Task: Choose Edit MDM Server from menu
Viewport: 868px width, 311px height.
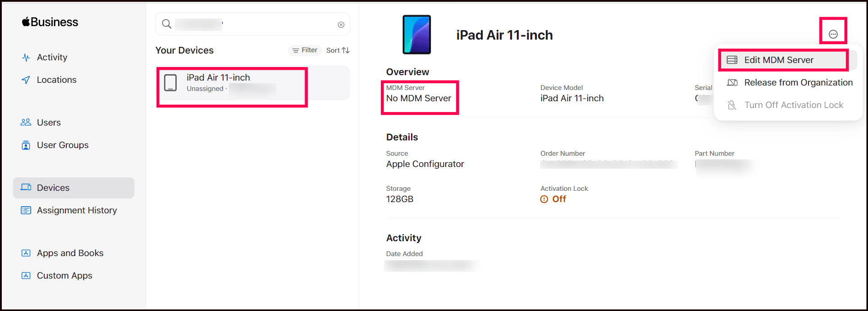Action: 779,60
